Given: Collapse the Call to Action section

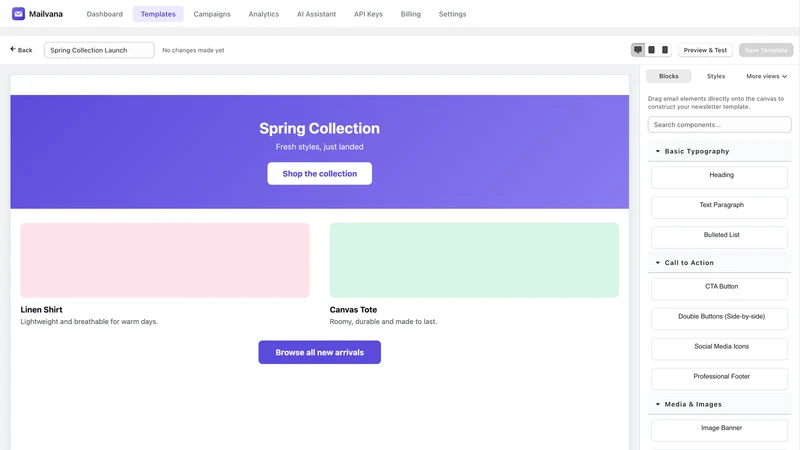Looking at the screenshot, I should (x=719, y=262).
